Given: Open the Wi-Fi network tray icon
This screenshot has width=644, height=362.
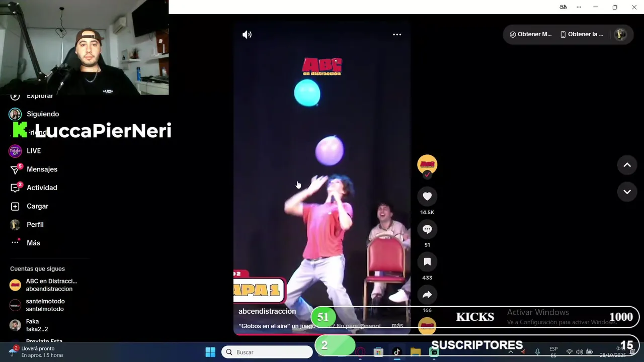Looking at the screenshot, I should click(x=570, y=352).
